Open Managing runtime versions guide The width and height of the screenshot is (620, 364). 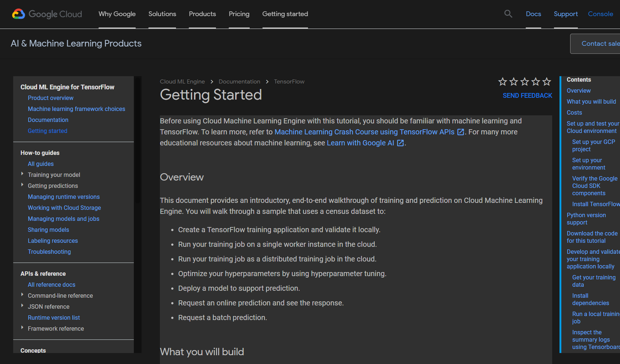pyautogui.click(x=64, y=197)
